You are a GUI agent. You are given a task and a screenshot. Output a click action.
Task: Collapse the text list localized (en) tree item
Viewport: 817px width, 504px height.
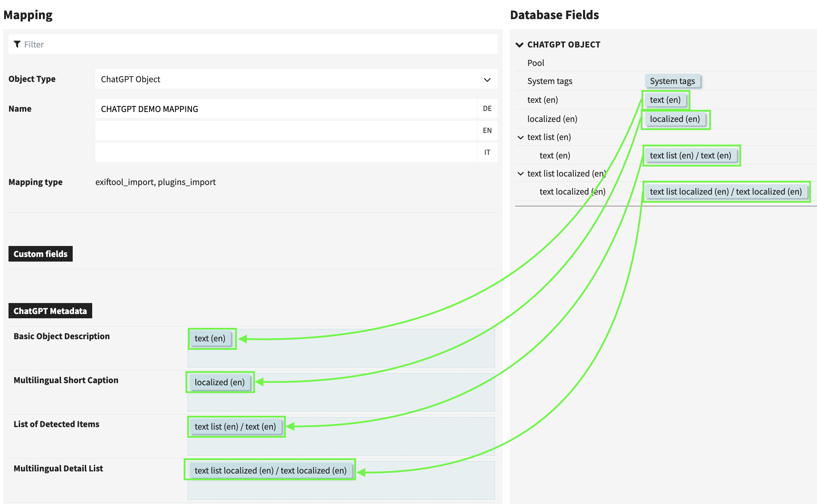(x=520, y=173)
